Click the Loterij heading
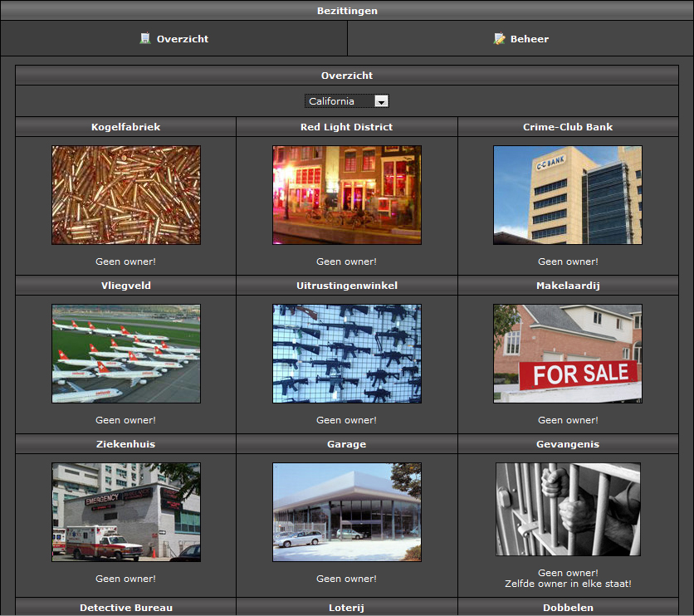Viewport: 694px width, 616px height. point(347,608)
